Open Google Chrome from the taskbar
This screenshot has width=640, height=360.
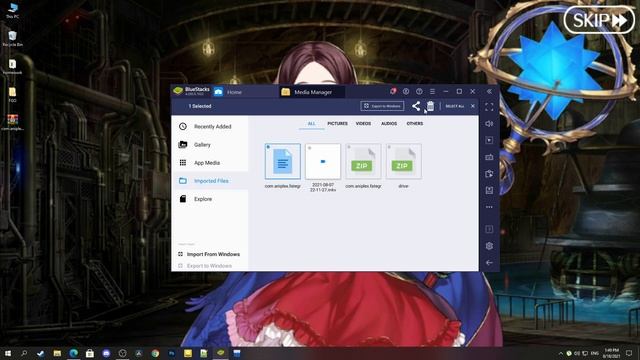coord(155,353)
